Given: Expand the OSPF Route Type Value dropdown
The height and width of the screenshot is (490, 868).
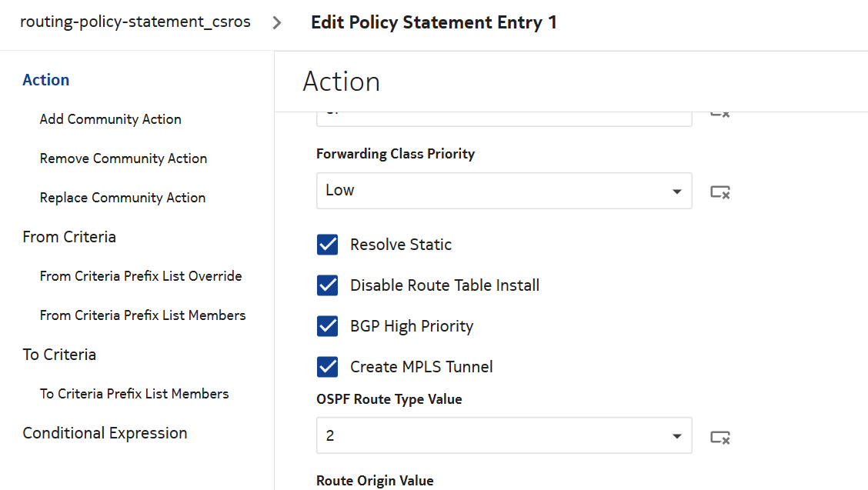Looking at the screenshot, I should 503,435.
